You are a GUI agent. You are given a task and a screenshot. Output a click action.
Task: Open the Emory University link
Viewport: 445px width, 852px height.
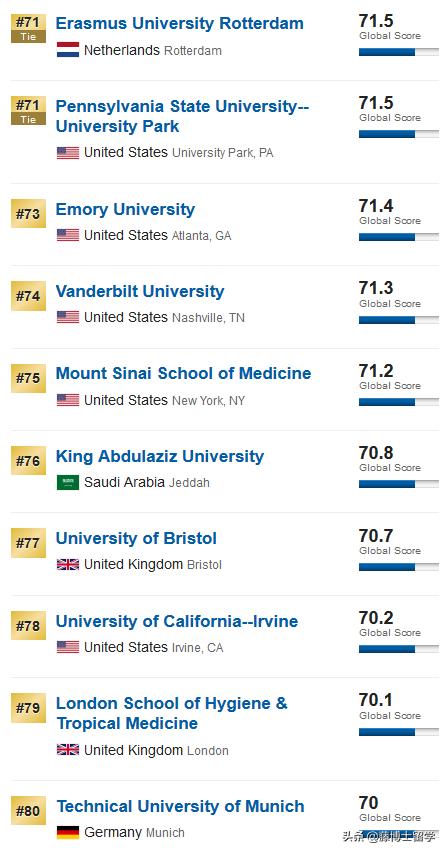126,210
